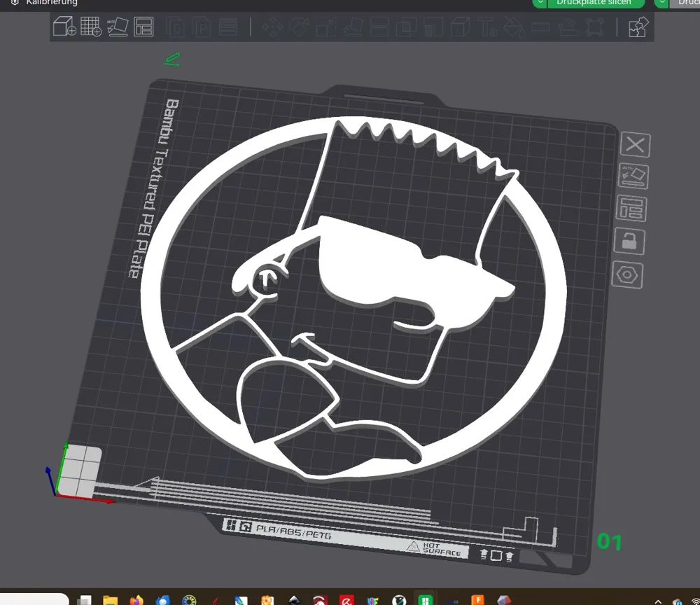Auto orient objects on plate 01

click(x=633, y=176)
